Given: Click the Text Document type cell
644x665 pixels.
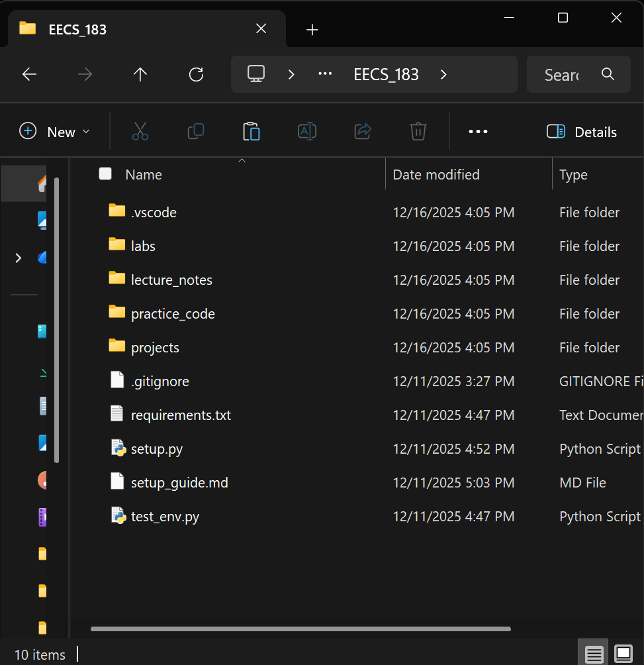Looking at the screenshot, I should click(x=601, y=415).
